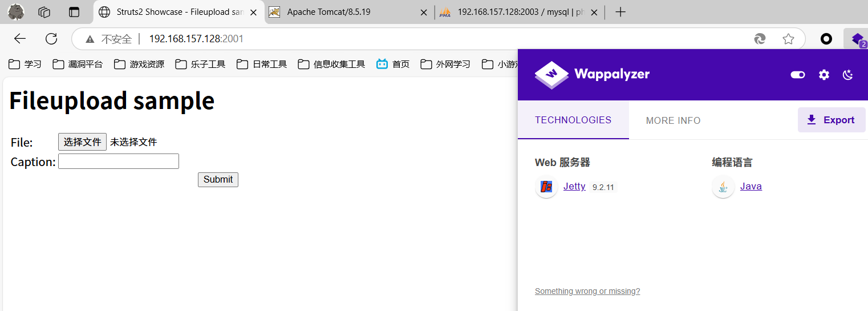The height and width of the screenshot is (311, 868).
Task: Select the MORE INFO tab
Action: pyautogui.click(x=673, y=120)
